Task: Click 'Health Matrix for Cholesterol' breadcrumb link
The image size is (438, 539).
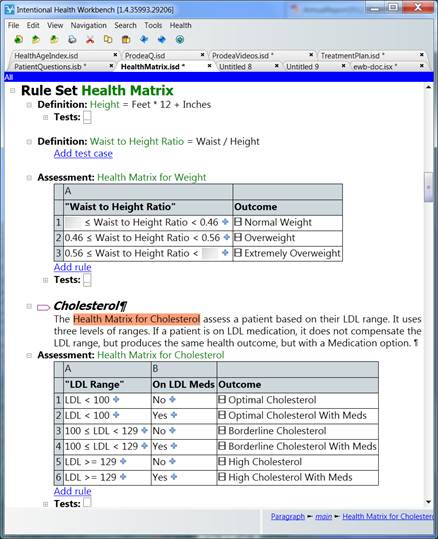Action: tap(388, 516)
